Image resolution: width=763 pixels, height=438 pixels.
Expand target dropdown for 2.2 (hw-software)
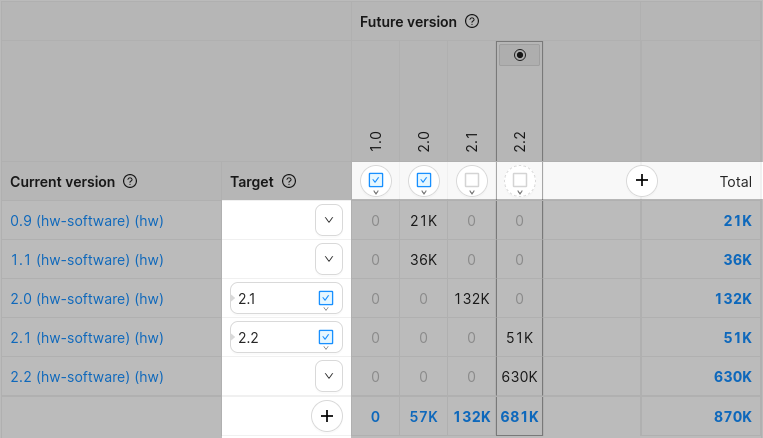coord(328,376)
